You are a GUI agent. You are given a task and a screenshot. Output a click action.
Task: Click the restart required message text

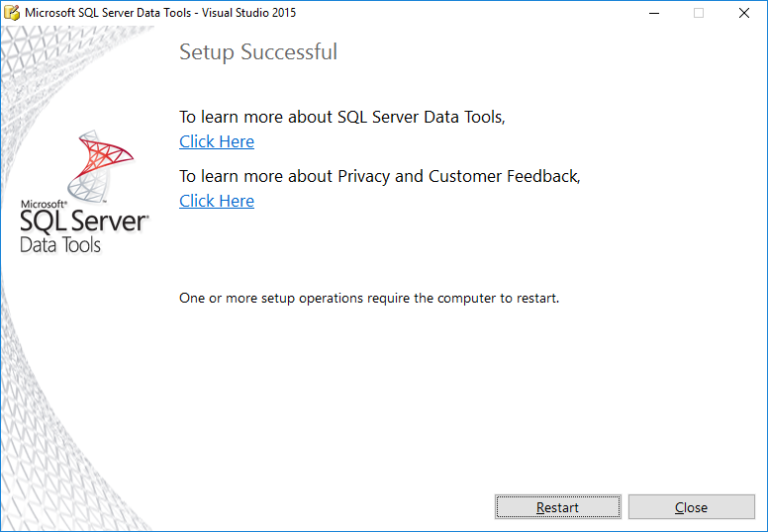coord(369,298)
